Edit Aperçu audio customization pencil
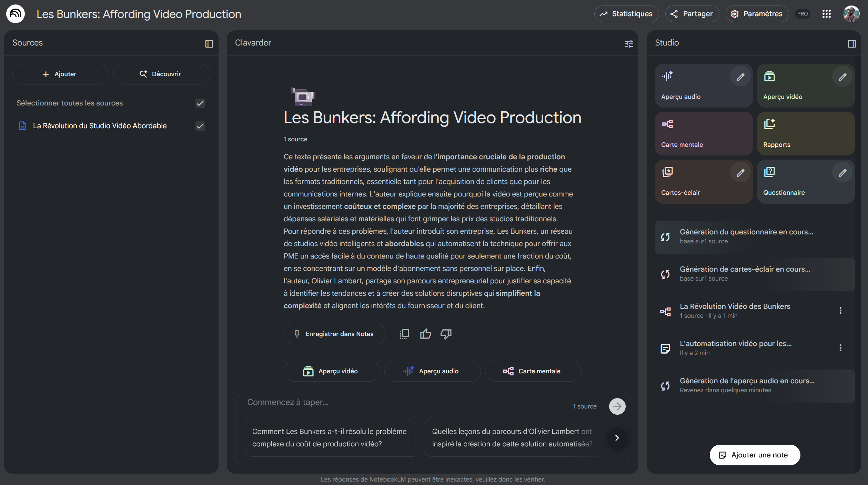 point(740,77)
